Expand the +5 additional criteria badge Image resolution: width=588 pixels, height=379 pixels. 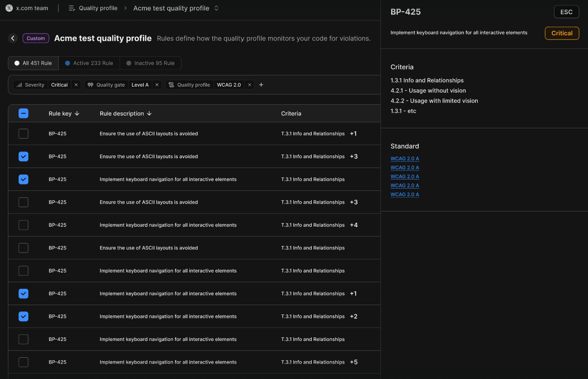(x=354, y=362)
